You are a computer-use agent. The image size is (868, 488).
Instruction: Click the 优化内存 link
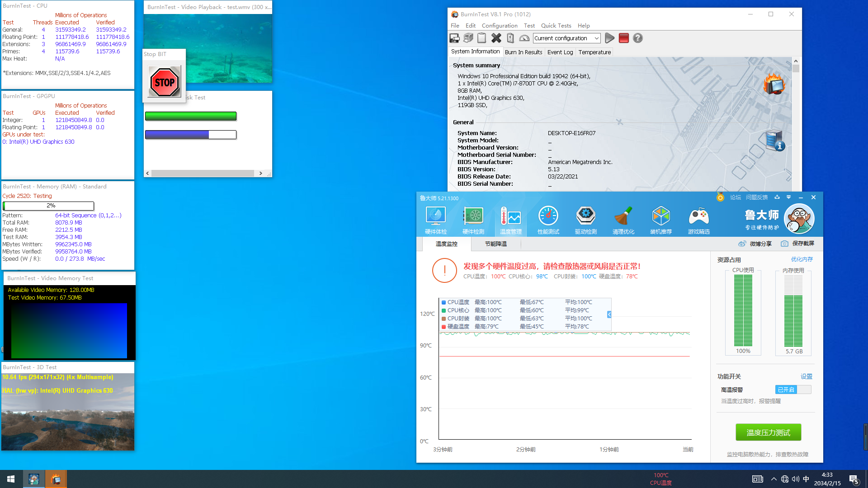pyautogui.click(x=802, y=259)
